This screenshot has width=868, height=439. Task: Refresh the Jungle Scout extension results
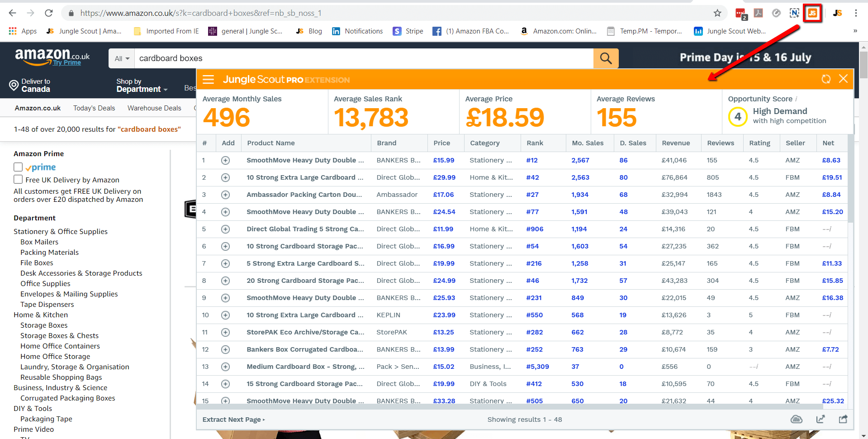tap(826, 79)
